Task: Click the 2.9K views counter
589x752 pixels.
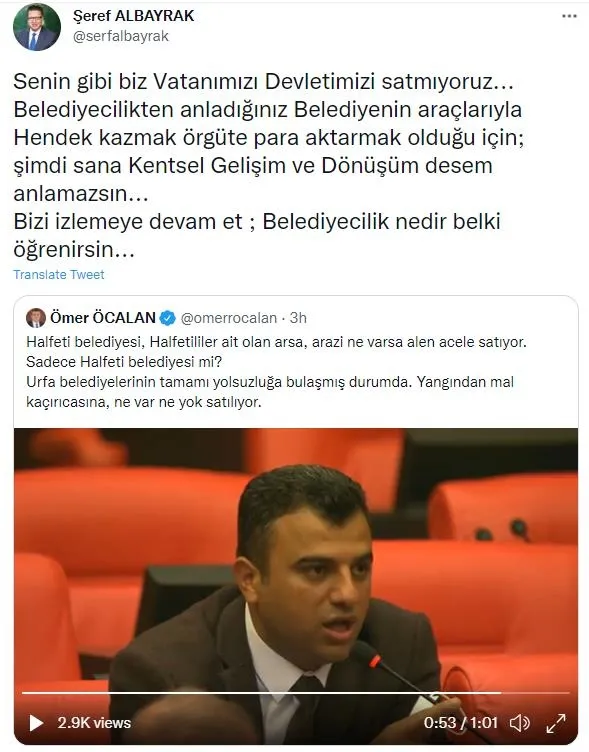Action: [94, 723]
